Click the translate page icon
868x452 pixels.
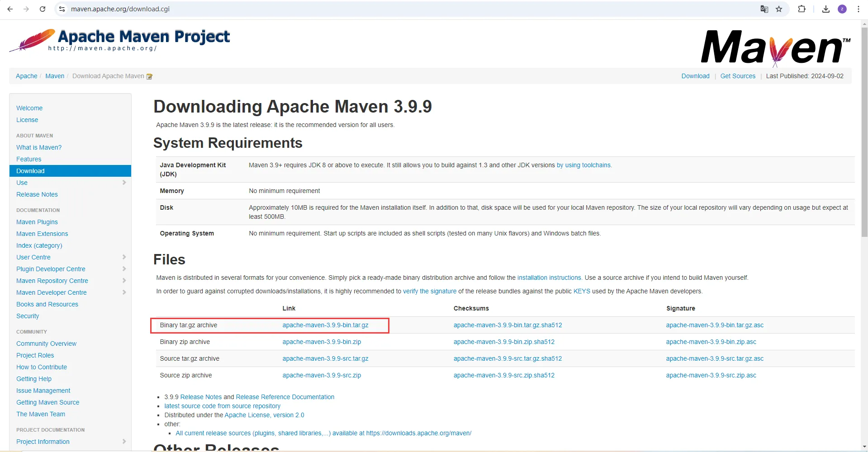coord(764,9)
